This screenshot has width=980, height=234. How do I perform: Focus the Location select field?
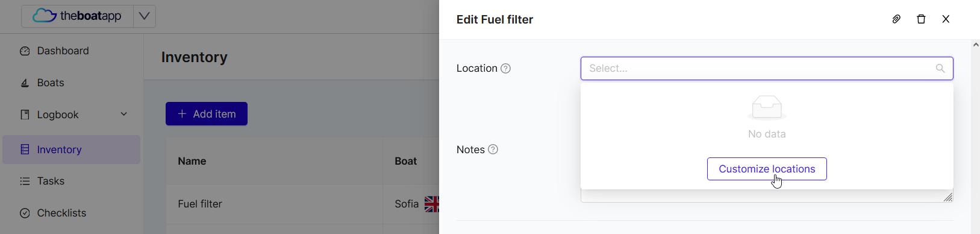pyautogui.click(x=767, y=69)
